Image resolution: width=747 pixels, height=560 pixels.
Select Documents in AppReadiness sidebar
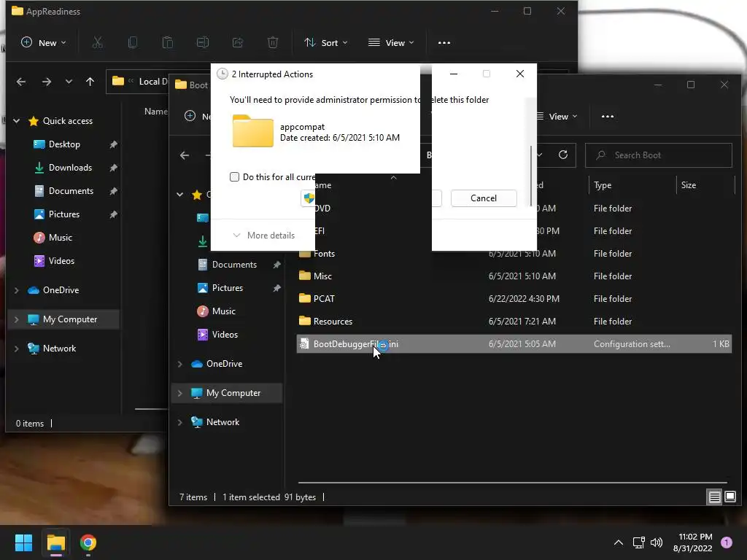[x=71, y=191]
